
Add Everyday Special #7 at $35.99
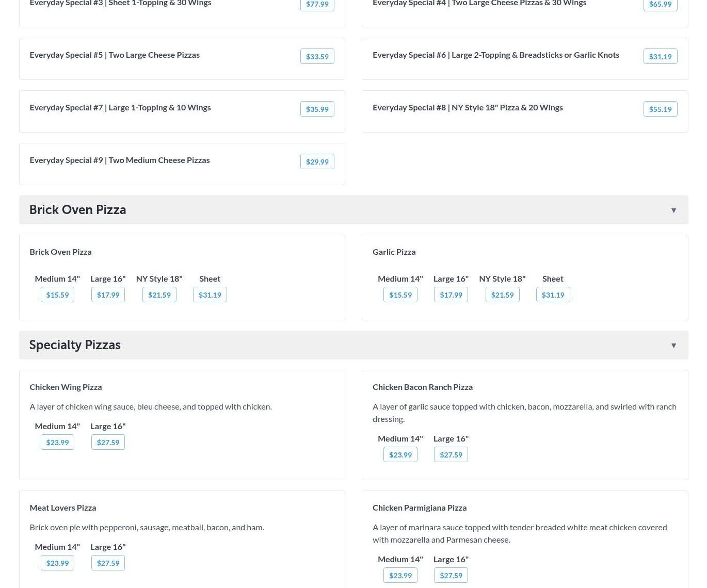(x=317, y=109)
